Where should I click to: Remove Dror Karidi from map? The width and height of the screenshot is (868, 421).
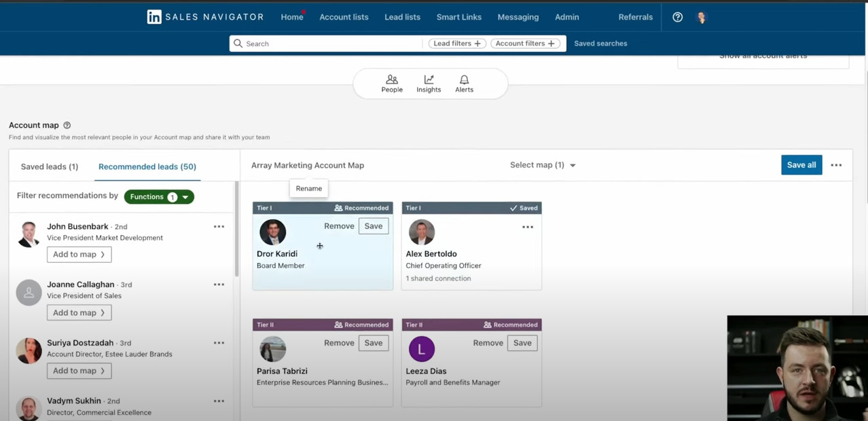click(339, 226)
